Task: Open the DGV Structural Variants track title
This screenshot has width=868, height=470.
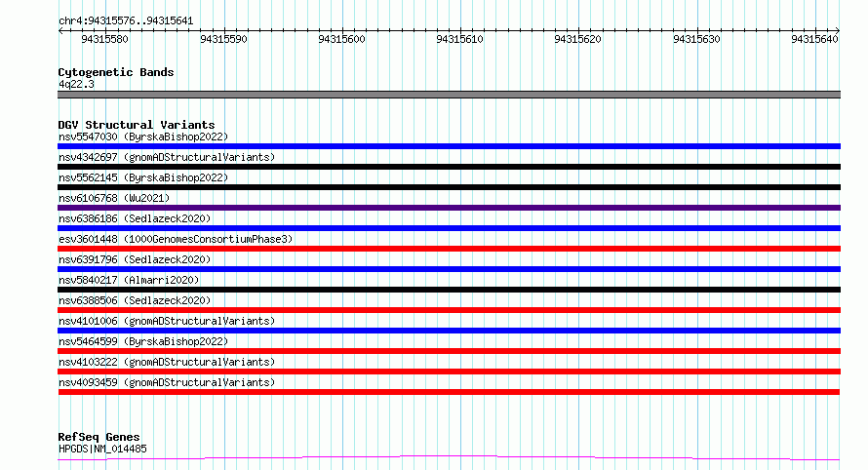Action: click(137, 125)
